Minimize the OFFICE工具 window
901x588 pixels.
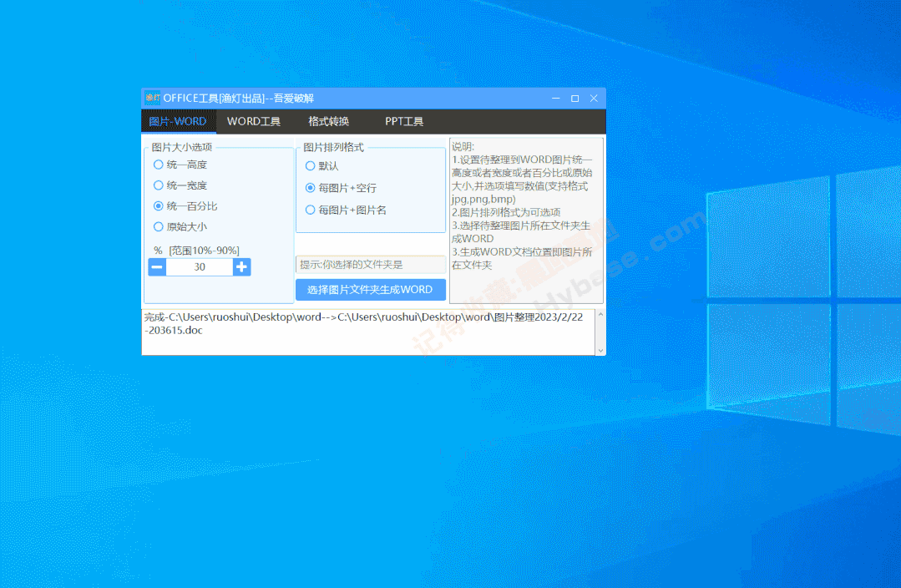[x=555, y=99]
